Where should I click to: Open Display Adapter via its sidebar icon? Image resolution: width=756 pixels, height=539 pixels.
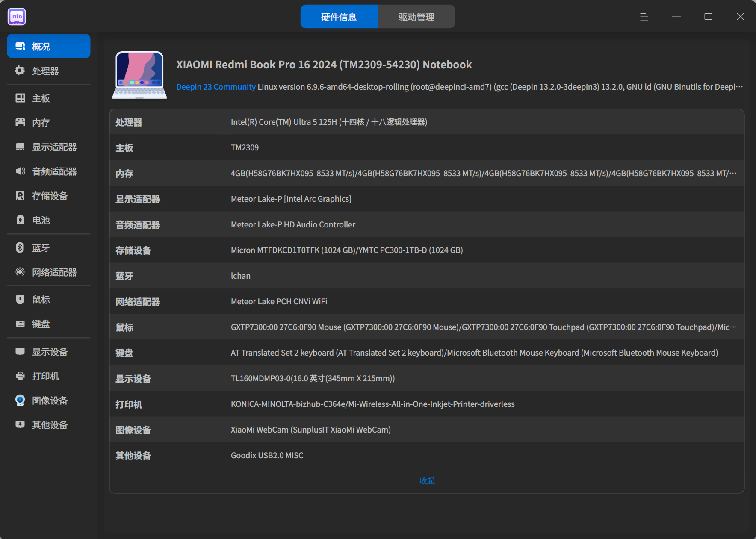20,147
